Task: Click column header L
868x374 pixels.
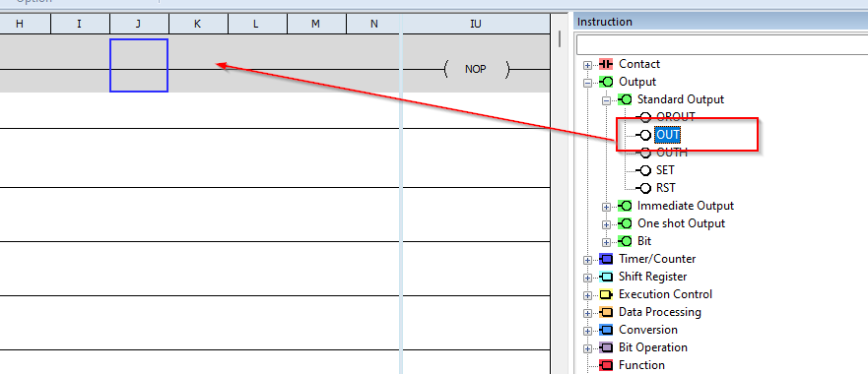Action: [257, 24]
